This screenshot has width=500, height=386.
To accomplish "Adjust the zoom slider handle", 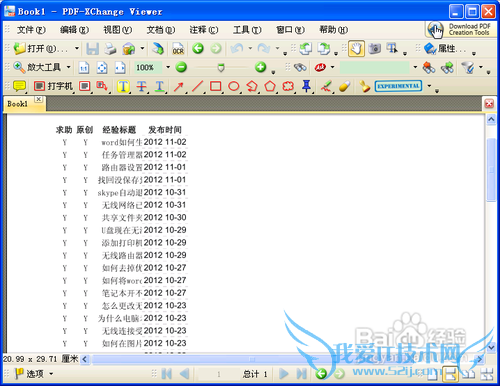I will click(221, 68).
